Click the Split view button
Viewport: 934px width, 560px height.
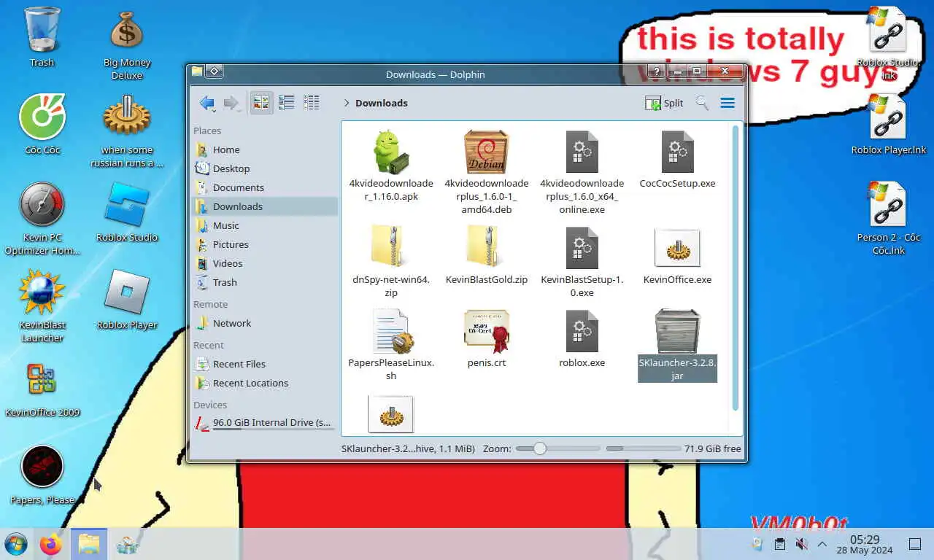click(664, 103)
